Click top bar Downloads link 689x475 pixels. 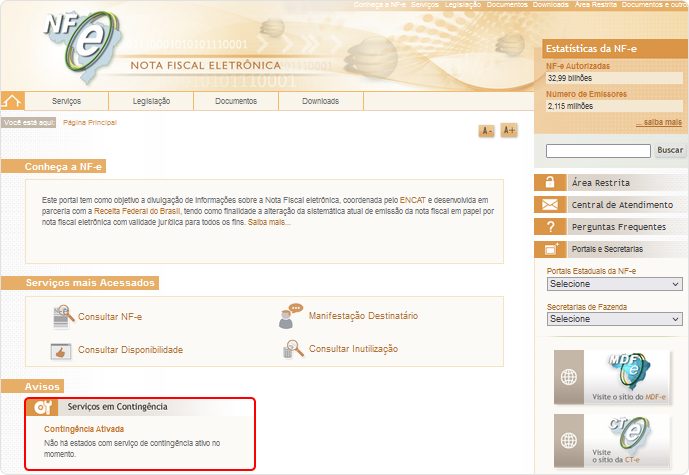pyautogui.click(x=551, y=4)
